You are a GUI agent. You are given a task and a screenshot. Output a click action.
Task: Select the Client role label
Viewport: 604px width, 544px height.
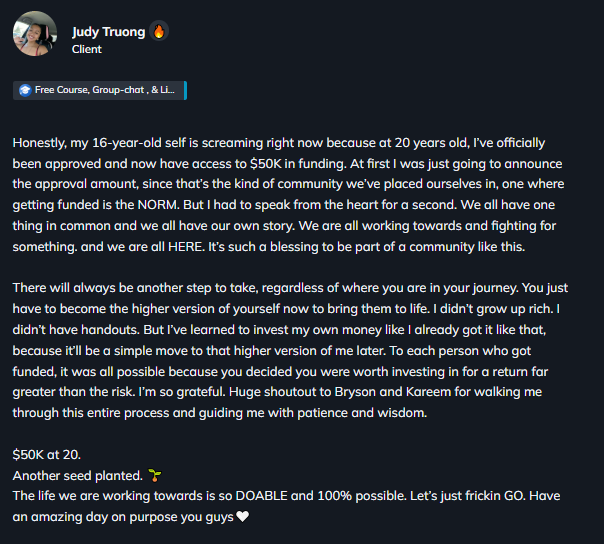[x=87, y=48]
